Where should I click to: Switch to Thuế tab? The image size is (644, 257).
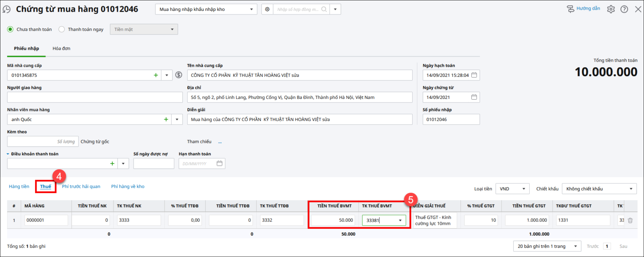45,187
